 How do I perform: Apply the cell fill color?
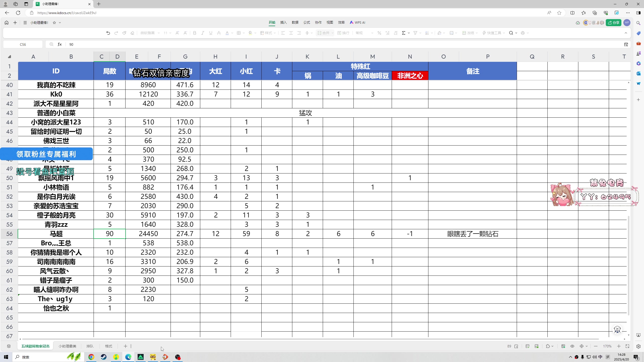pos(250,33)
